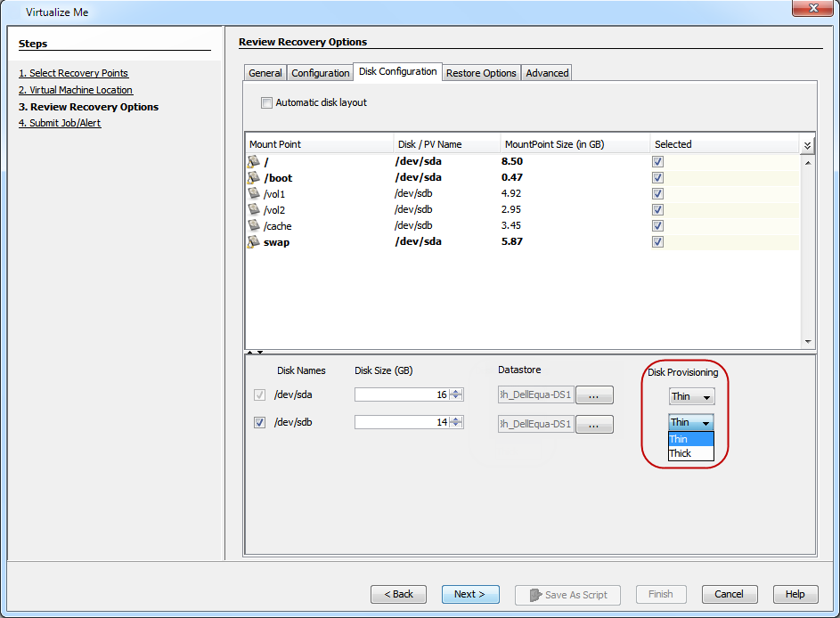Switch to the Restore Options tab
The width and height of the screenshot is (840, 618).
tap(481, 73)
